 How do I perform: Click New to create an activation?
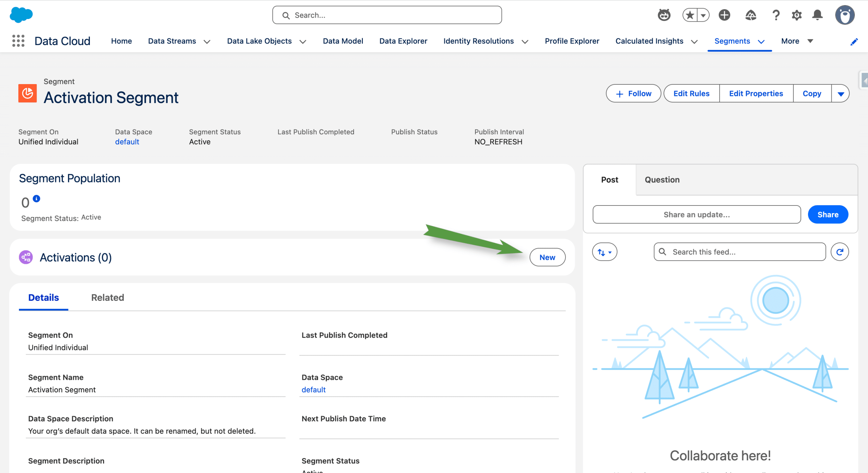547,257
